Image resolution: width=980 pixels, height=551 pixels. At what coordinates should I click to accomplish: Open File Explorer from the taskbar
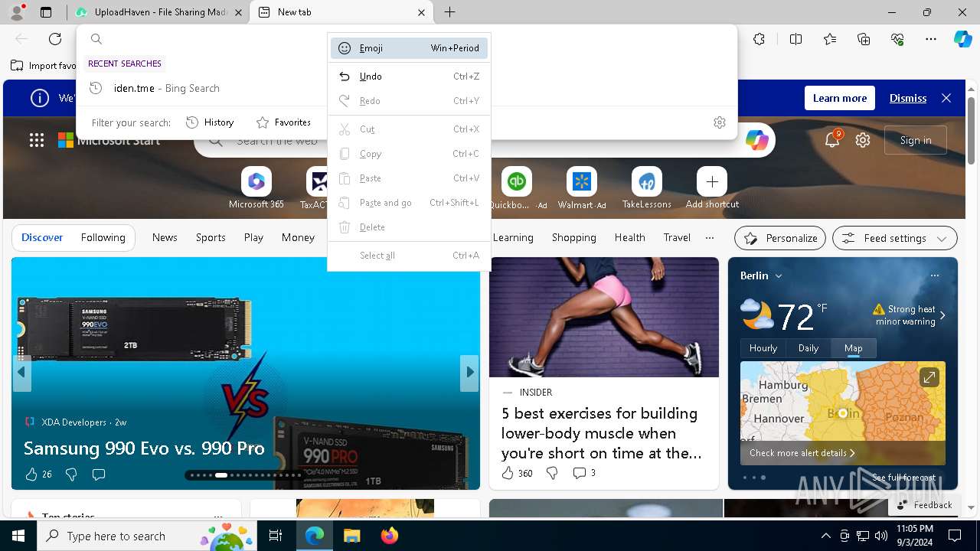[x=352, y=536]
